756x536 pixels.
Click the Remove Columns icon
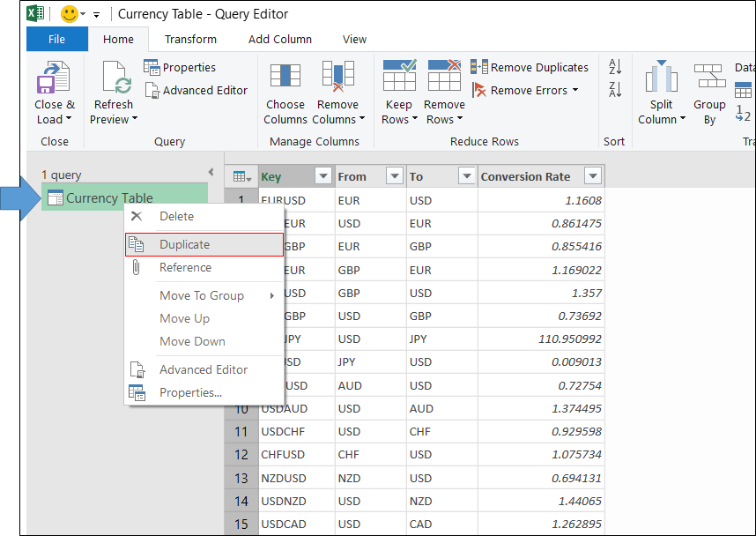click(x=337, y=76)
